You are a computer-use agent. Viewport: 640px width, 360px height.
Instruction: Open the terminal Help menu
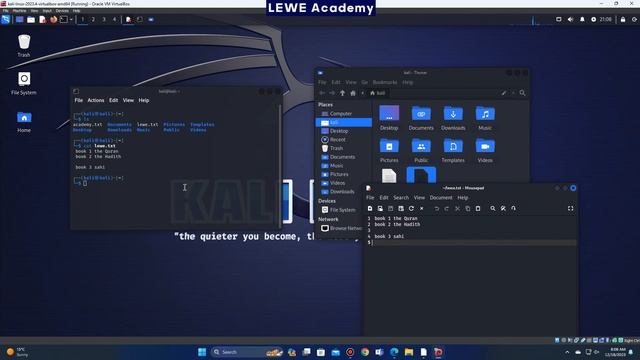(x=144, y=100)
